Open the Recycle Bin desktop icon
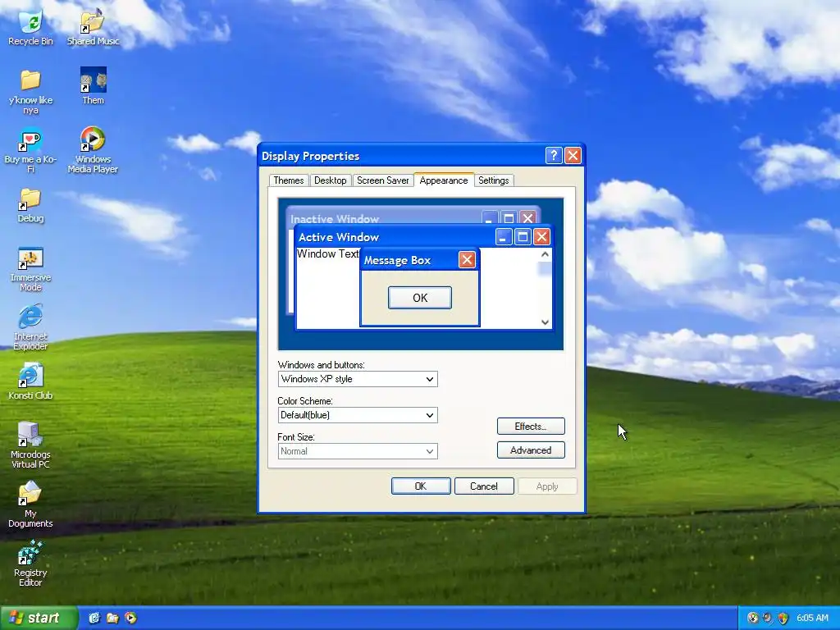 (30, 28)
